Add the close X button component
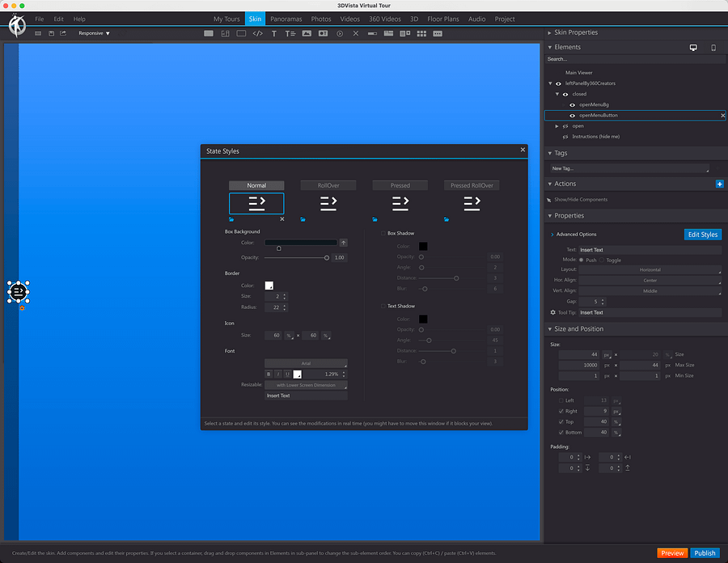The height and width of the screenshot is (563, 728). (356, 33)
